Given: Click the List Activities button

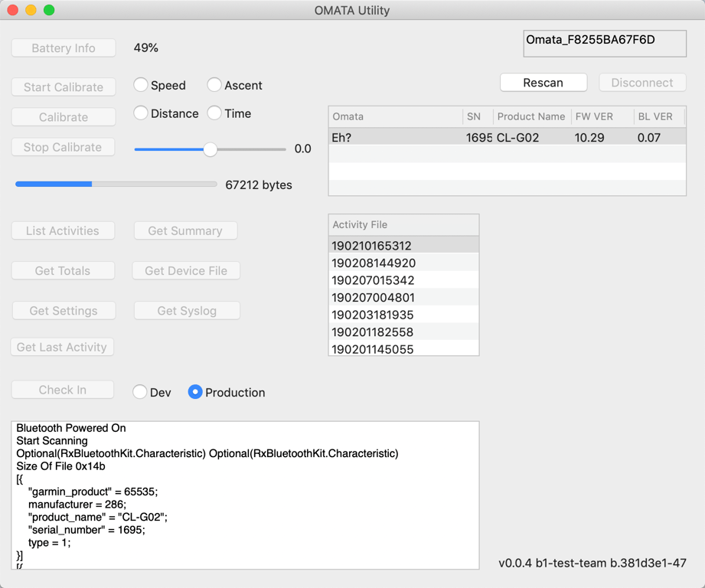Looking at the screenshot, I should 63,230.
